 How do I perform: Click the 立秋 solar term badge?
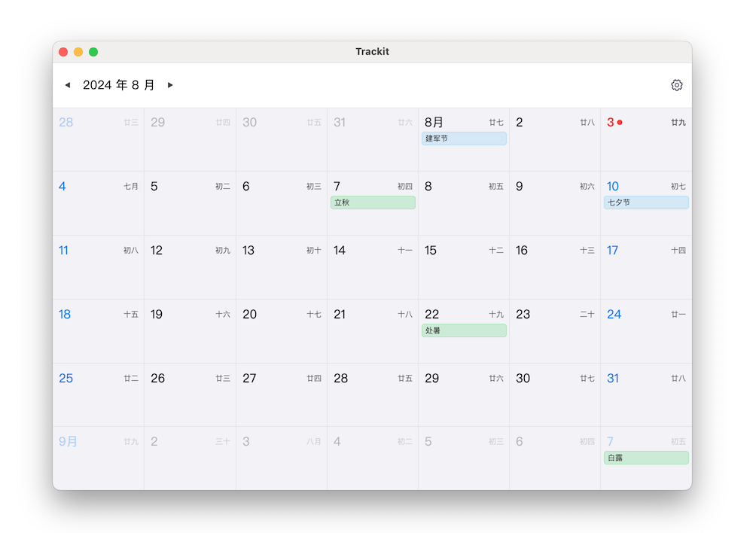[373, 203]
